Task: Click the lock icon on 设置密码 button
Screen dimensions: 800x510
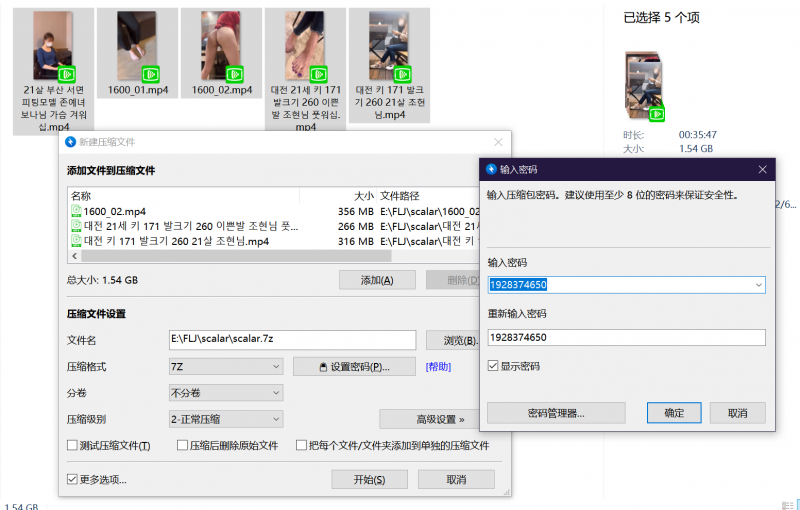Action: coord(322,367)
